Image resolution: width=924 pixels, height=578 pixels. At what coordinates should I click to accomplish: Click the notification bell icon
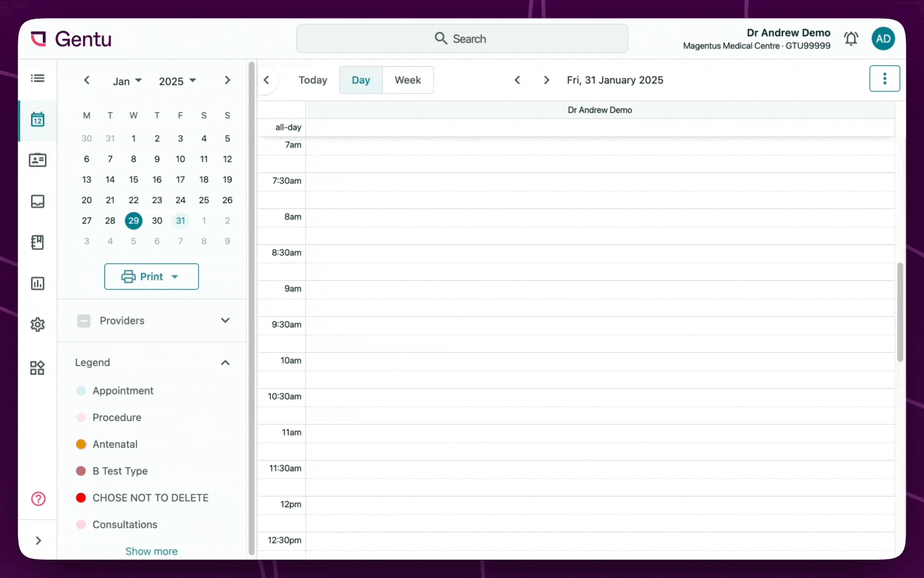pyautogui.click(x=851, y=39)
